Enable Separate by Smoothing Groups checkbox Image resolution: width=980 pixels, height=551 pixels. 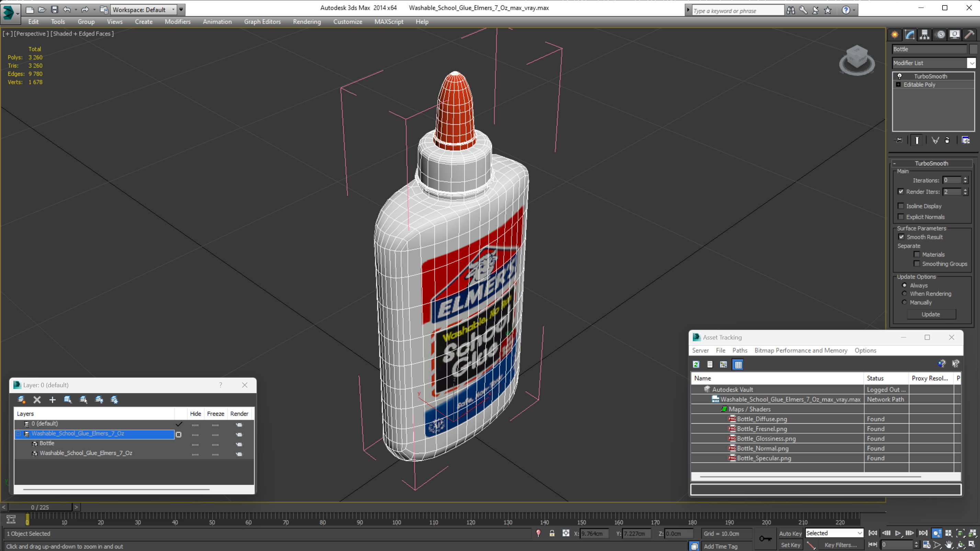pos(916,263)
